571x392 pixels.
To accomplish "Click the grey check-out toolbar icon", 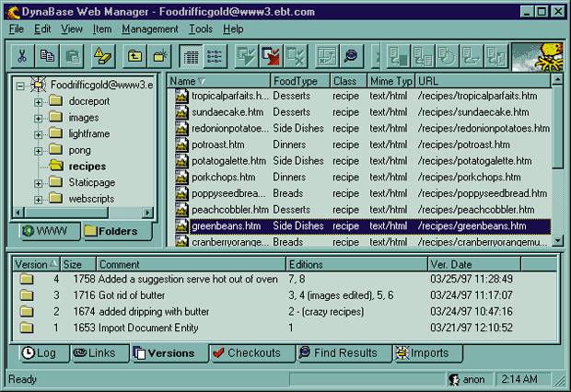I will [x=246, y=56].
